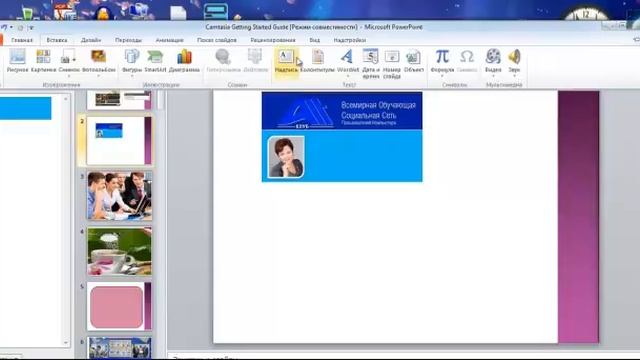The width and height of the screenshot is (640, 360).
Task: Open the Показ слайдов (Slide Show) tab
Action: 217,40
